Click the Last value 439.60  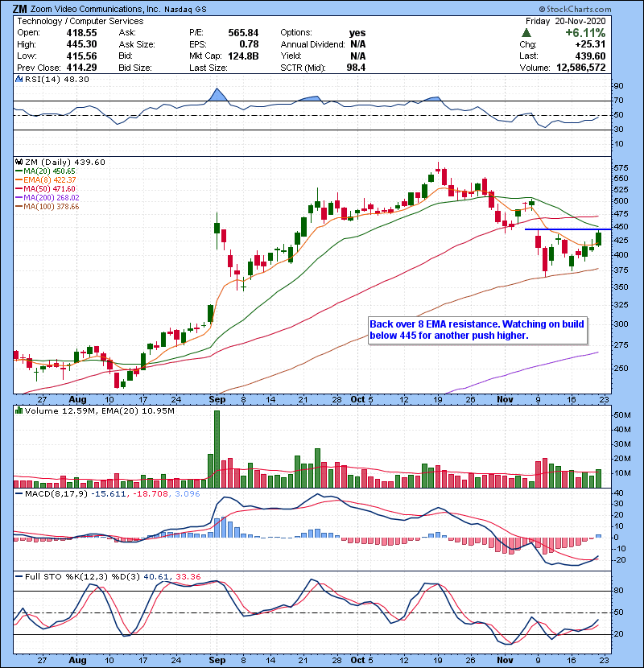coord(590,56)
